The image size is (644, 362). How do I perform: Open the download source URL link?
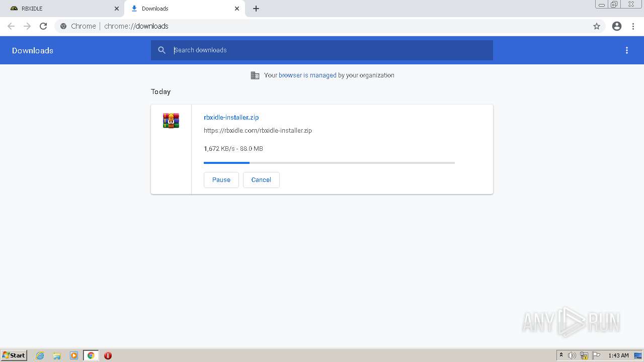258,131
